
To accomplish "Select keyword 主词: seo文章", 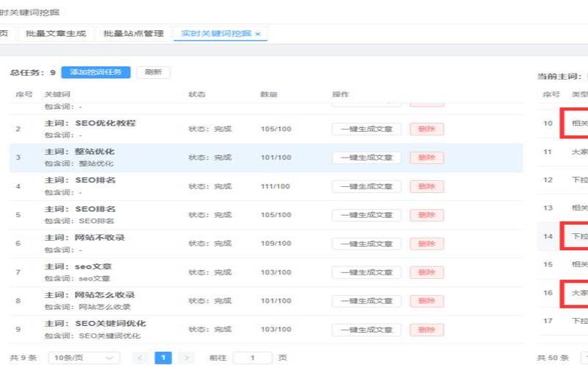I will [78, 266].
